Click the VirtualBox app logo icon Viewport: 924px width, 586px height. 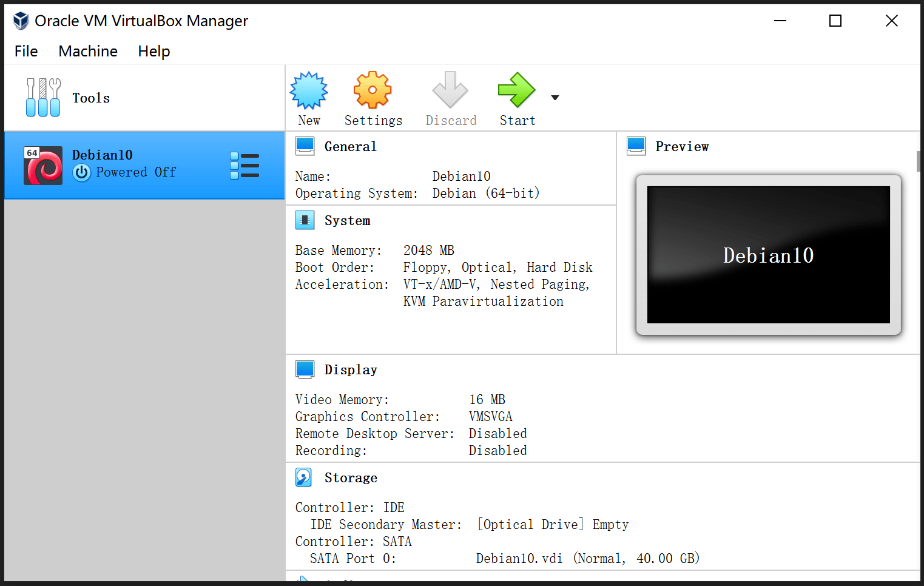click(21, 21)
